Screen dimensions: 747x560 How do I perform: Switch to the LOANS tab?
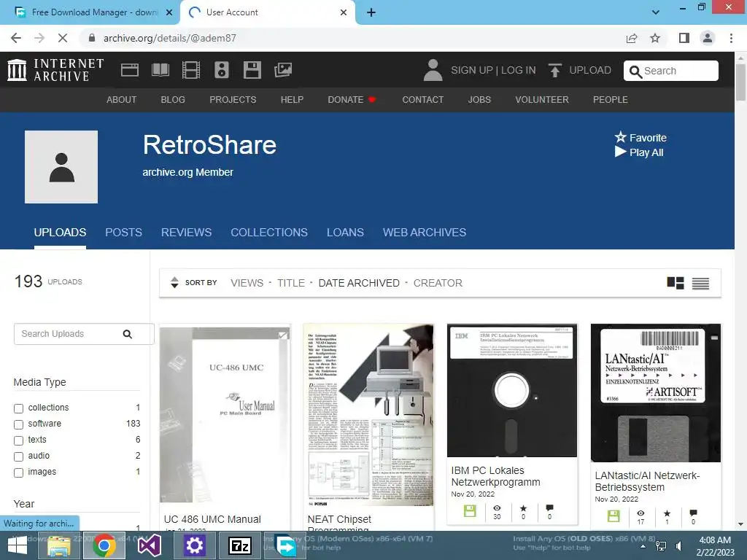[x=345, y=233]
